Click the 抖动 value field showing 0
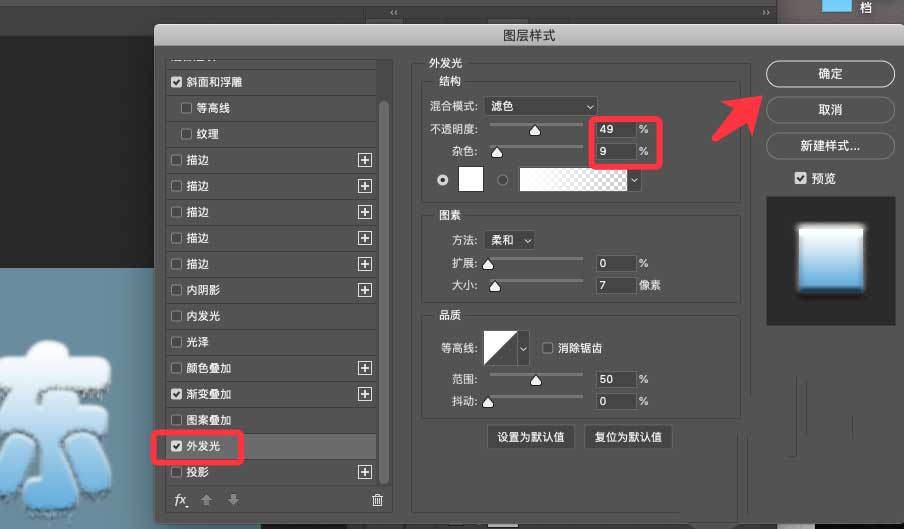 point(615,401)
